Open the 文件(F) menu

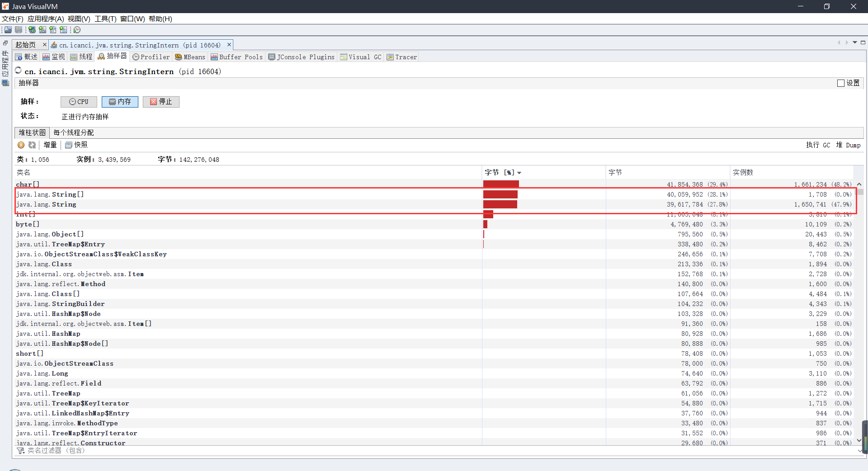[13, 19]
